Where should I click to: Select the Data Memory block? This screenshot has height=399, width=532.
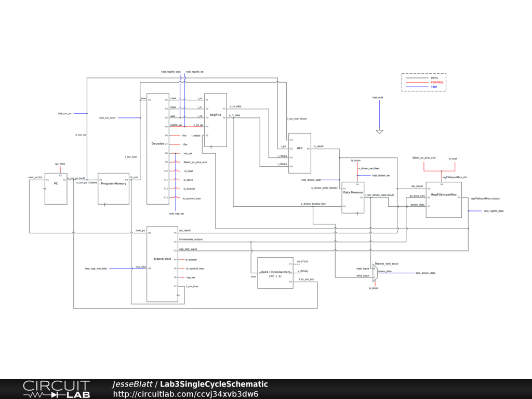pos(353,197)
